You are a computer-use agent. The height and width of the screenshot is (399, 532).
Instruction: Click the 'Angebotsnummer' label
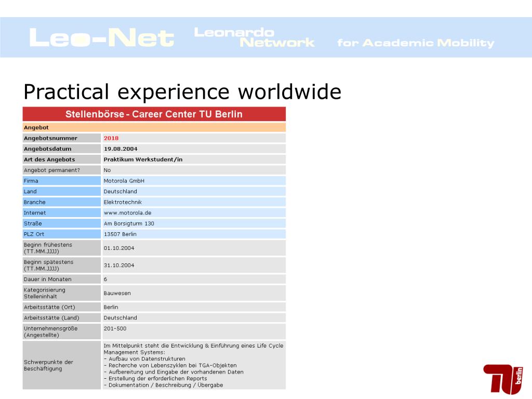coord(50,138)
